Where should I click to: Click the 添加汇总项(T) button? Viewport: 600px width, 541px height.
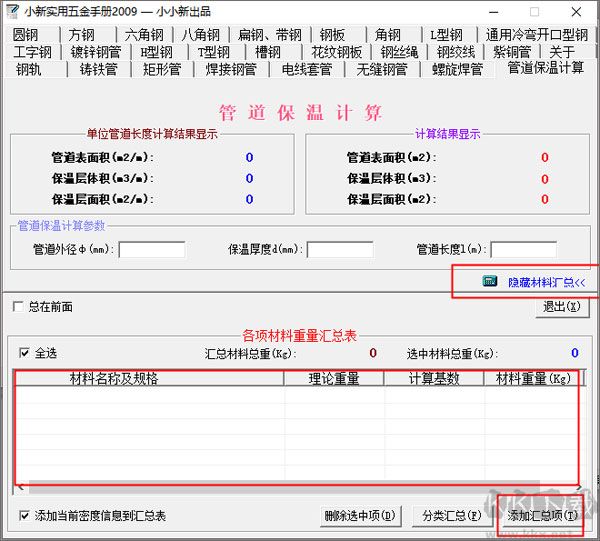point(542,516)
